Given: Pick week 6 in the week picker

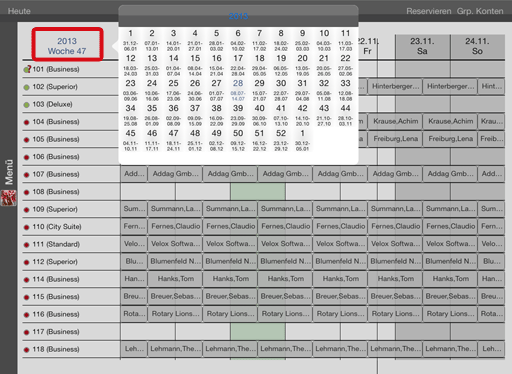Looking at the screenshot, I should coord(238,40).
